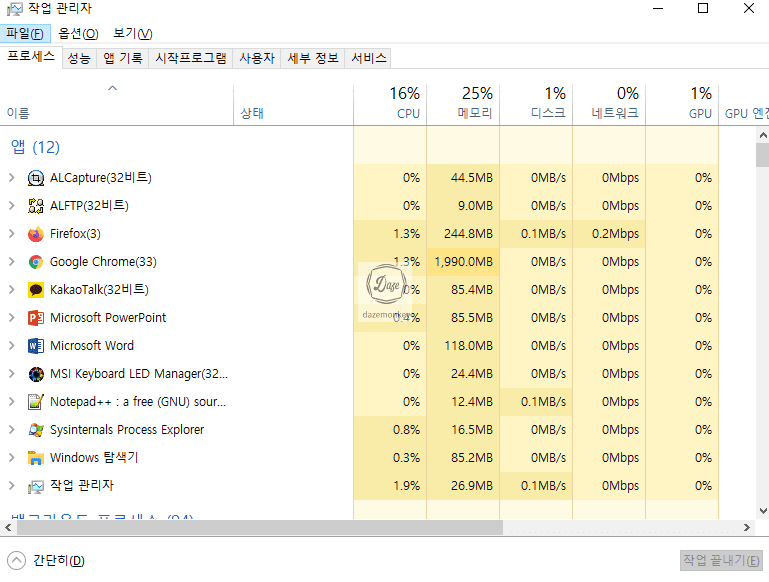The height and width of the screenshot is (582, 769).
Task: Expand the Firefox(3) process group
Action: 12,234
